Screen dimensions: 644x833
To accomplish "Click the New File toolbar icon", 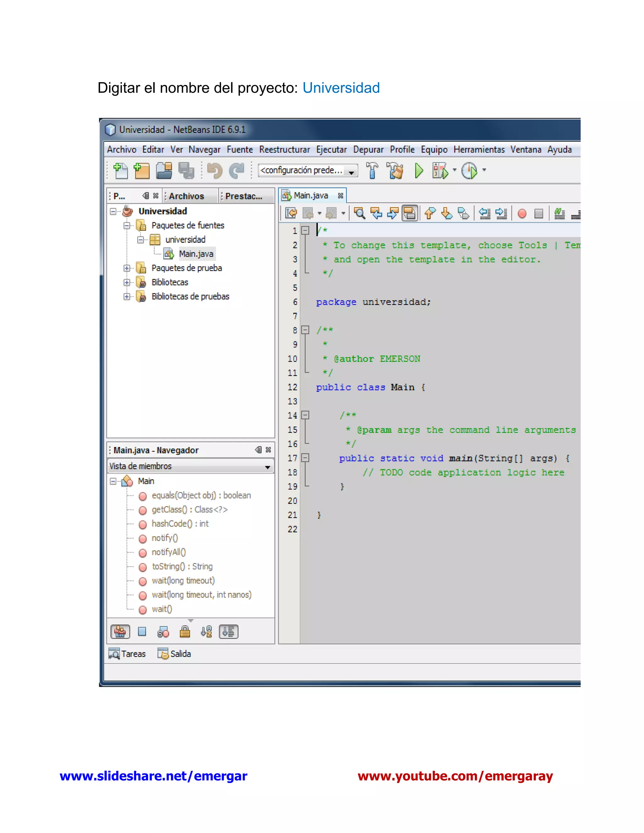I will coord(120,170).
